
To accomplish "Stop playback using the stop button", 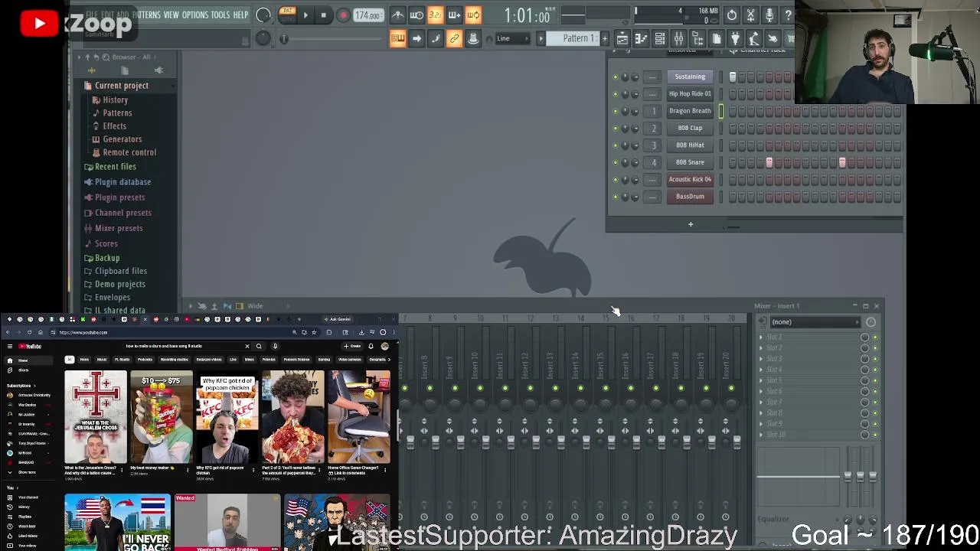I will coord(323,15).
